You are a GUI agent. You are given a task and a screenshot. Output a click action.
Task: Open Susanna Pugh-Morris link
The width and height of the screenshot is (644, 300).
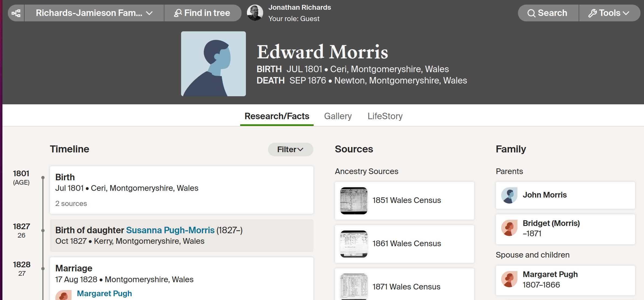pyautogui.click(x=170, y=230)
